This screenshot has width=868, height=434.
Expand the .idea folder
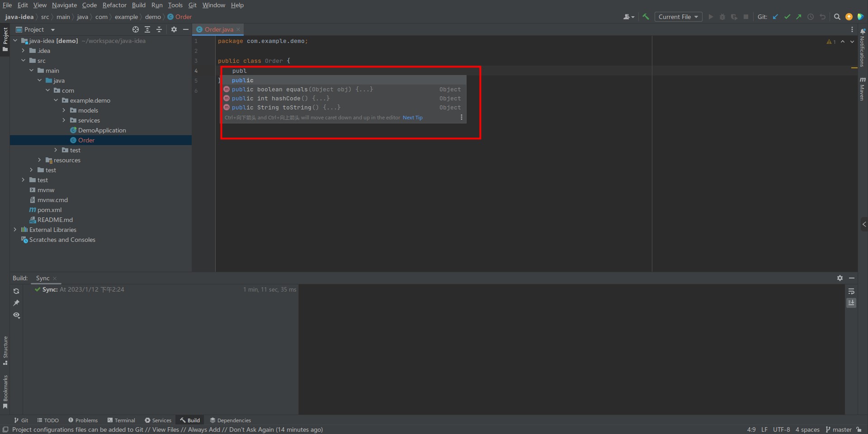pos(23,51)
